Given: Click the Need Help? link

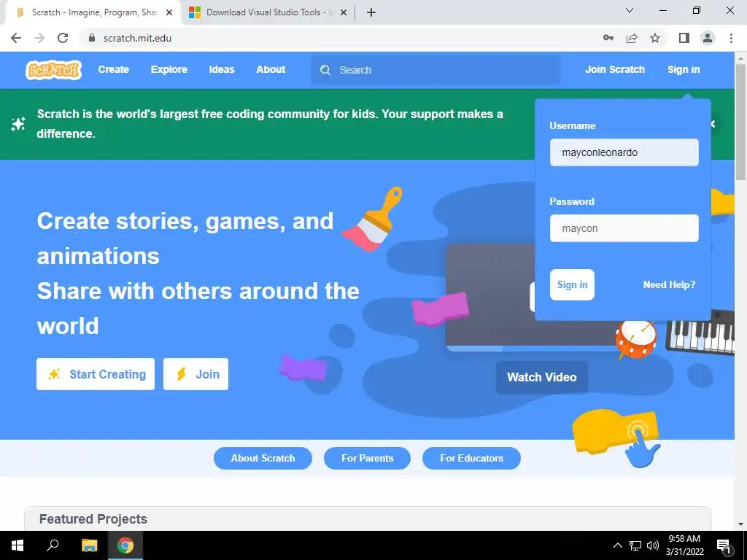Looking at the screenshot, I should [670, 285].
